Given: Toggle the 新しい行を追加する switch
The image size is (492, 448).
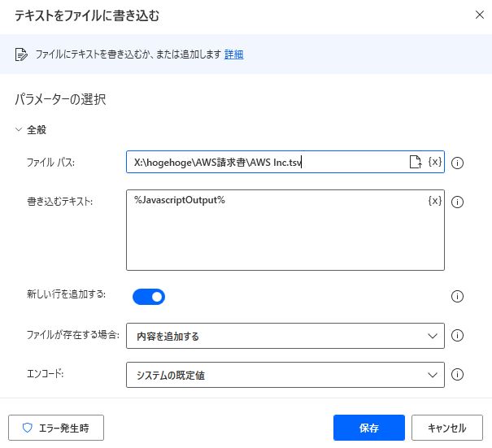Looking at the screenshot, I should pos(149,297).
